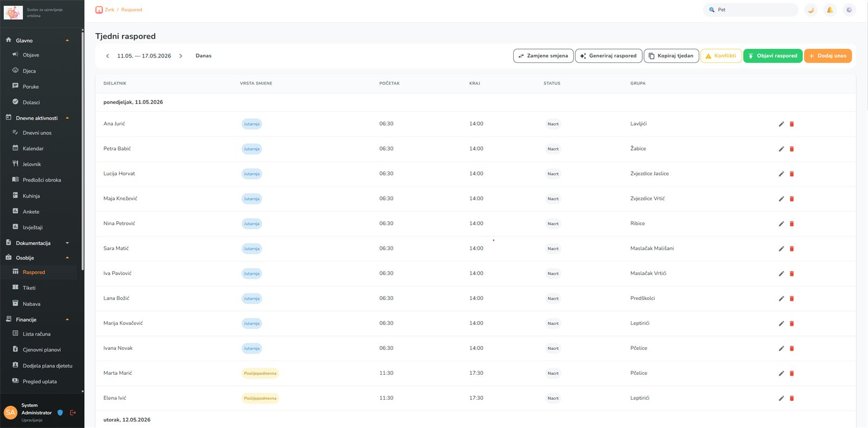Delete Petra Babić's shift using trash icon
The height and width of the screenshot is (428, 868).
(792, 149)
